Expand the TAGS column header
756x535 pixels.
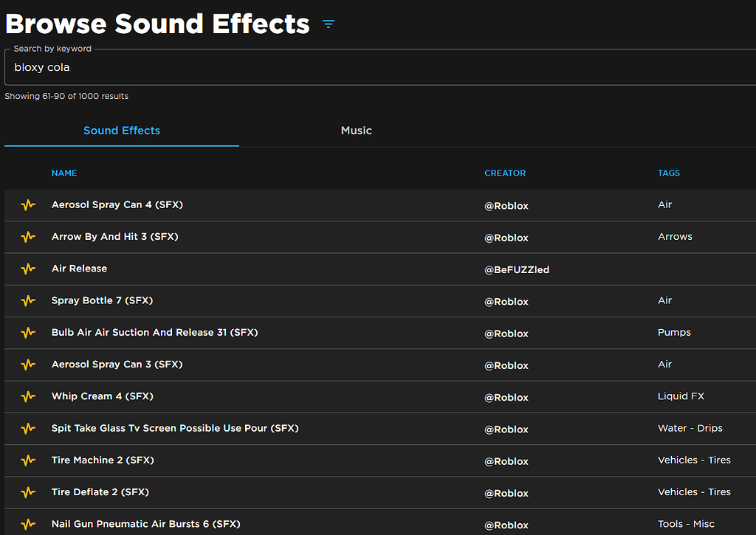point(669,173)
